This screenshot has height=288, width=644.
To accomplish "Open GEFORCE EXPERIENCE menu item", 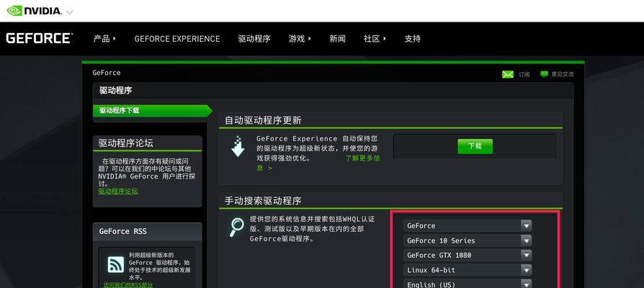I will click(x=177, y=39).
